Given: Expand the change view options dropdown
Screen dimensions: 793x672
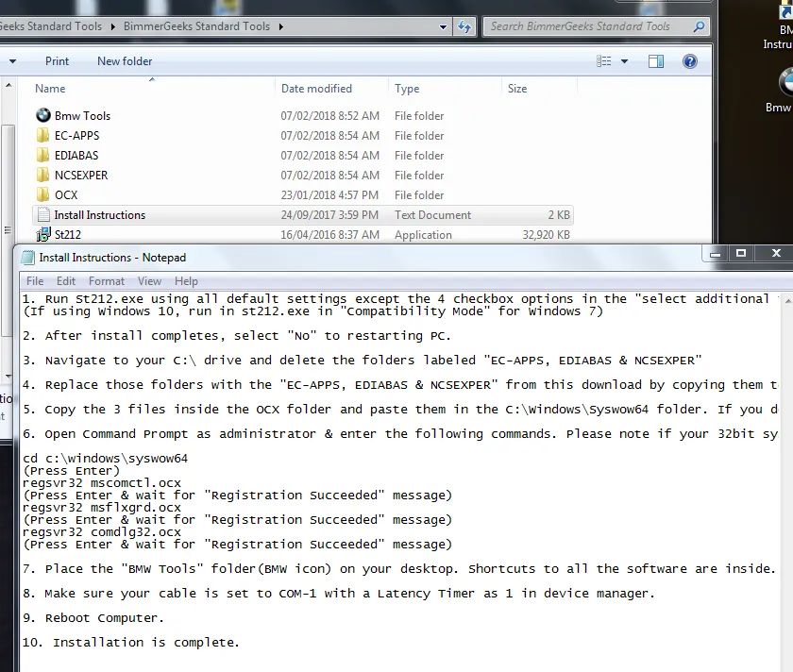Looking at the screenshot, I should (624, 61).
